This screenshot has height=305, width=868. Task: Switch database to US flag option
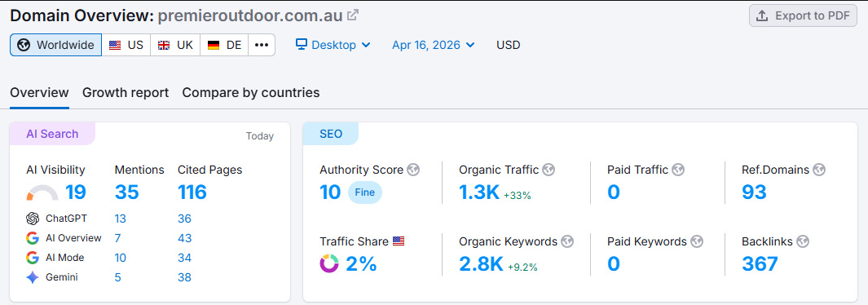pos(126,45)
